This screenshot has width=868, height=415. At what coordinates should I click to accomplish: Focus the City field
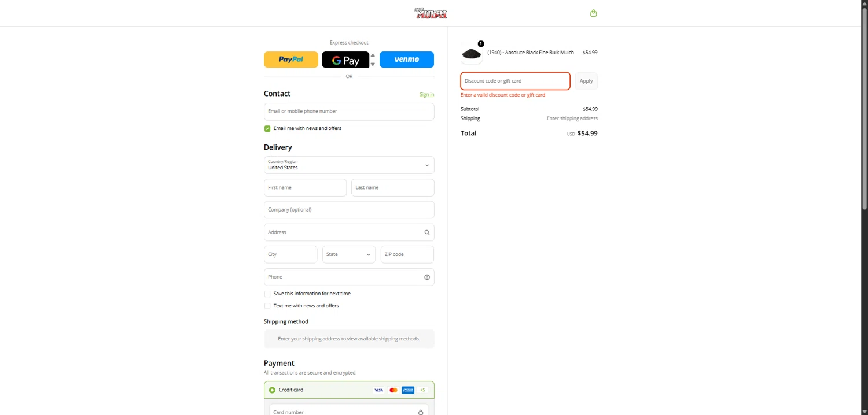coord(290,254)
